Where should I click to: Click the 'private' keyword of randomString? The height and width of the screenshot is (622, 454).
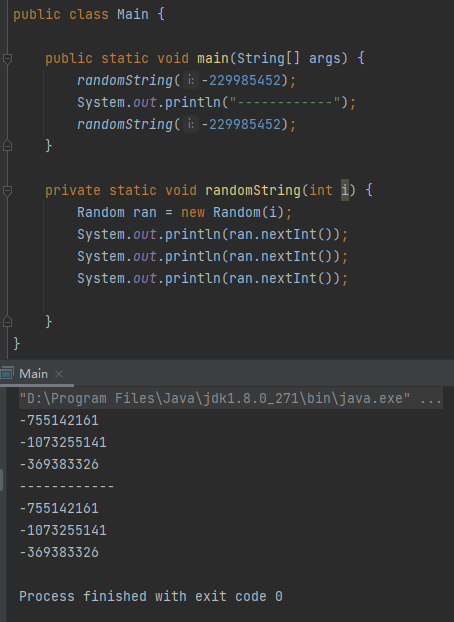pyautogui.click(x=73, y=191)
